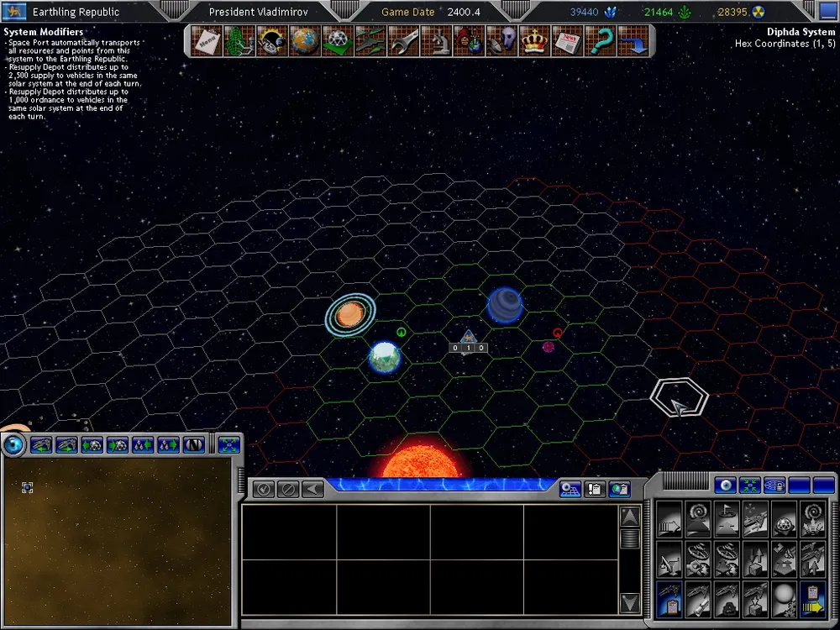Click the ribbed scrollbar thumb in item list
Screen dimensions: 840x630
pos(630,538)
